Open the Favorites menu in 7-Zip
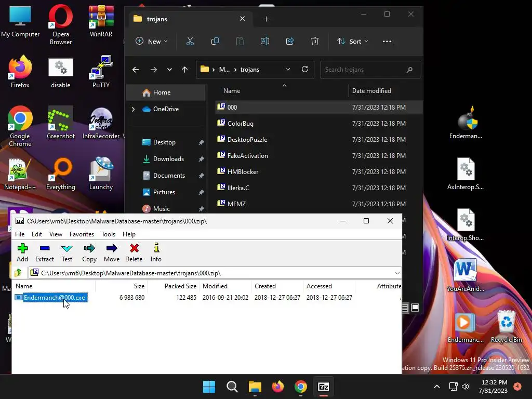The image size is (532, 399). (82, 234)
